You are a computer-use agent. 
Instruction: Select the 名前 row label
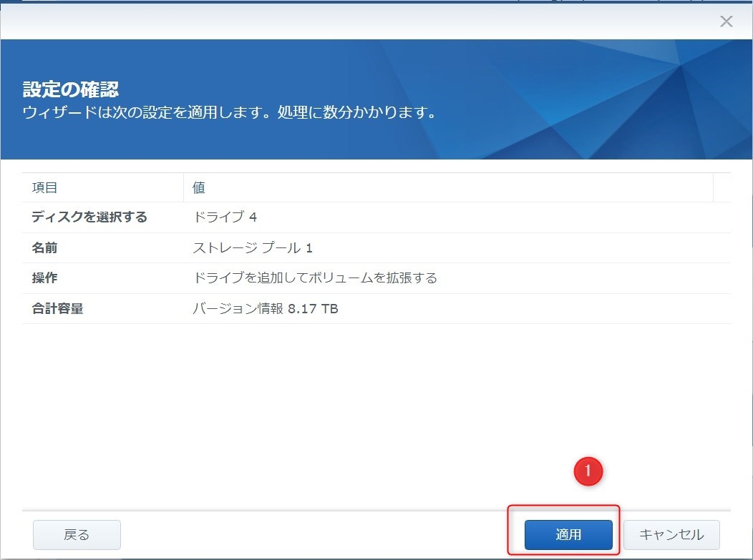pos(44,248)
